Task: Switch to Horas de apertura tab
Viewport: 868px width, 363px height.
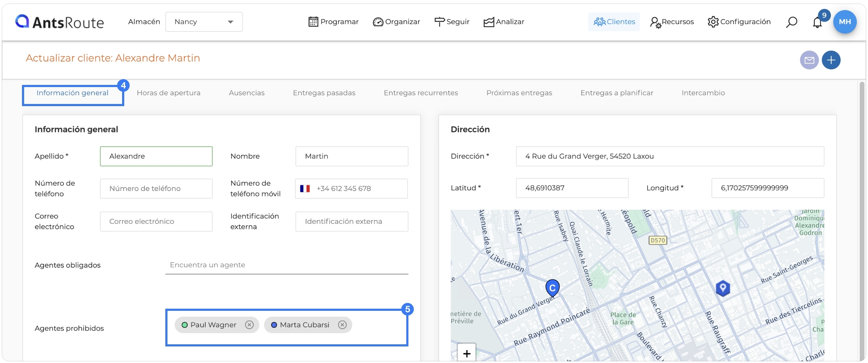Action: click(169, 93)
